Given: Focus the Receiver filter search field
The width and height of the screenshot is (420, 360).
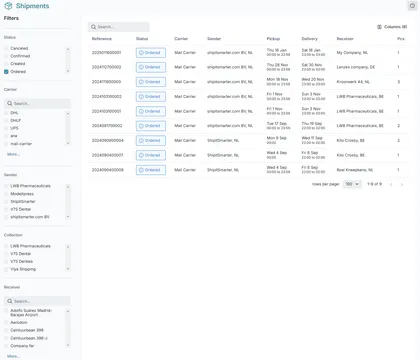Looking at the screenshot, I should pyautogui.click(x=37, y=301).
